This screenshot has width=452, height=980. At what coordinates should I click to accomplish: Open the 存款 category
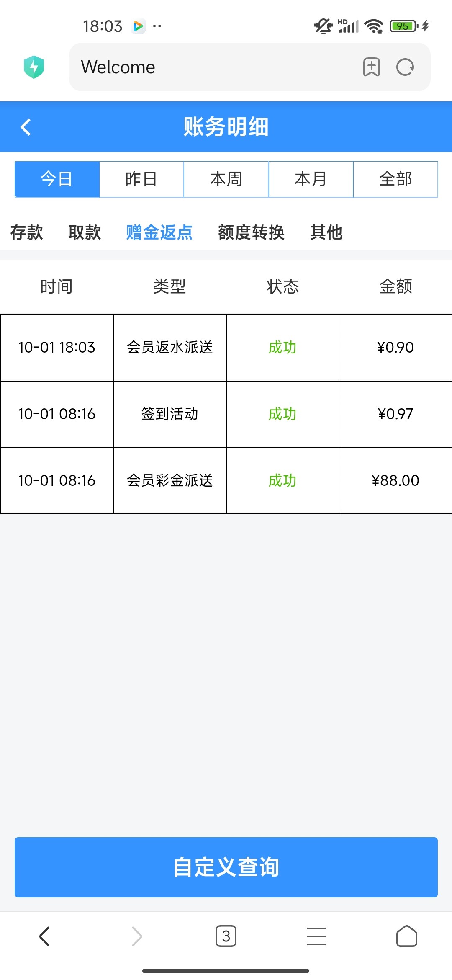[x=27, y=232]
